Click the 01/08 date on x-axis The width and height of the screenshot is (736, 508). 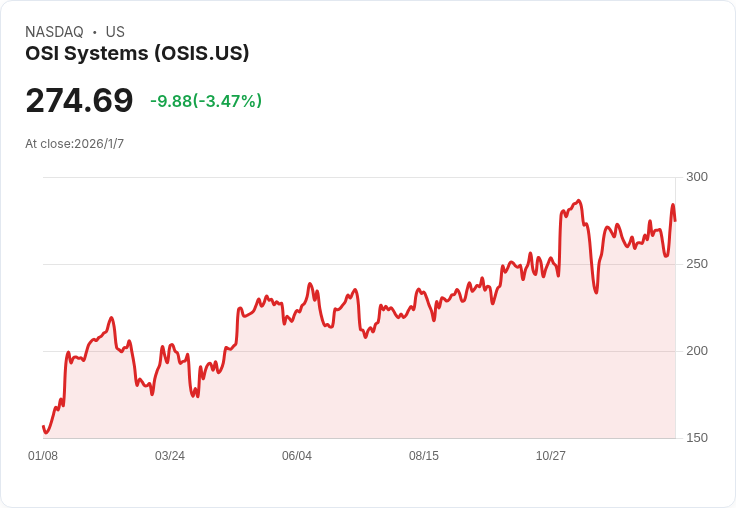click(x=43, y=456)
